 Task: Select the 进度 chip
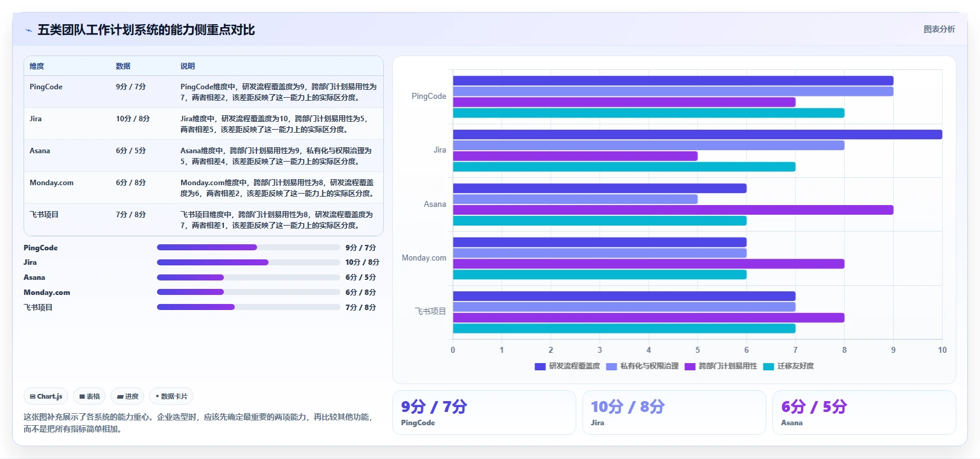[127, 396]
